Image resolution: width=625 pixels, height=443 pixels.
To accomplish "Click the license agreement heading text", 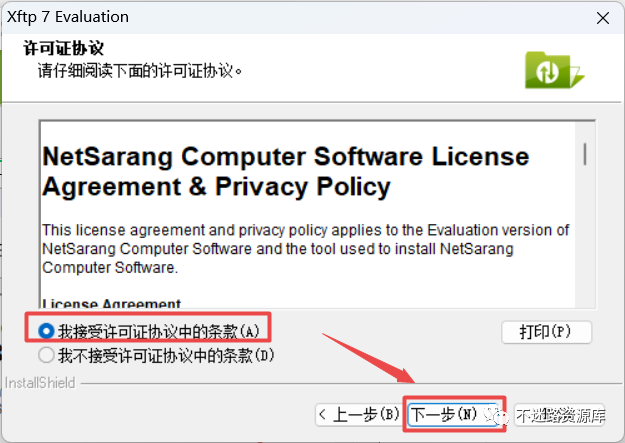I will click(285, 171).
